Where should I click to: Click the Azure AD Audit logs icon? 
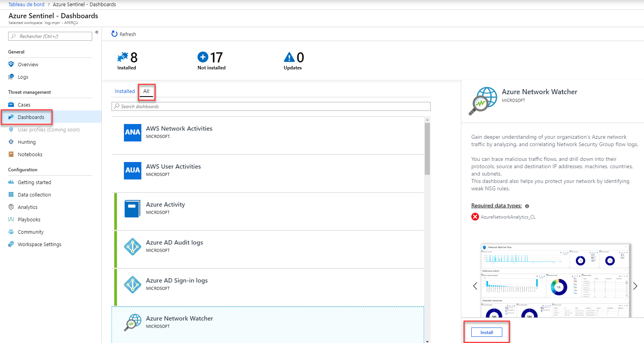[x=132, y=246]
